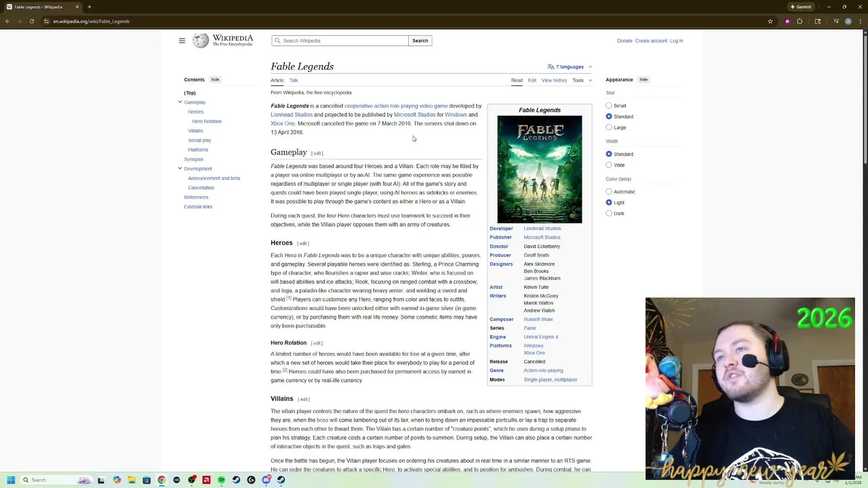This screenshot has width=868, height=488.
Task: Open Task View in the taskbar
Action: [x=101, y=480]
